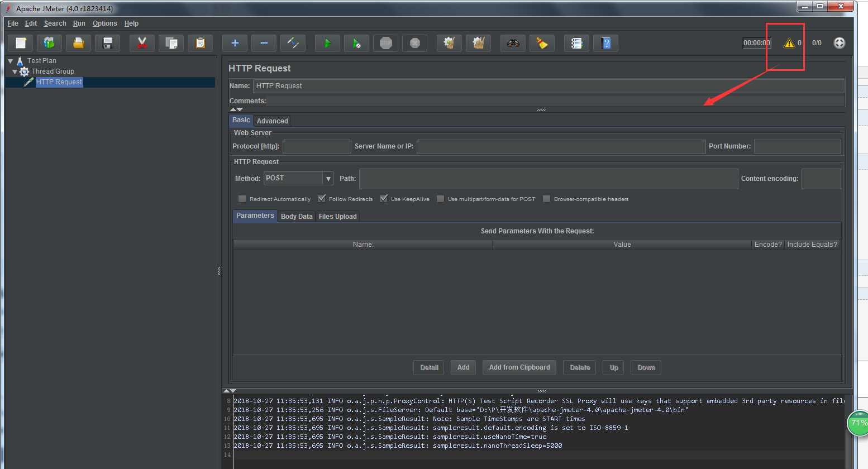This screenshot has height=469, width=868.
Task: Click the Copy icon
Action: (x=171, y=43)
